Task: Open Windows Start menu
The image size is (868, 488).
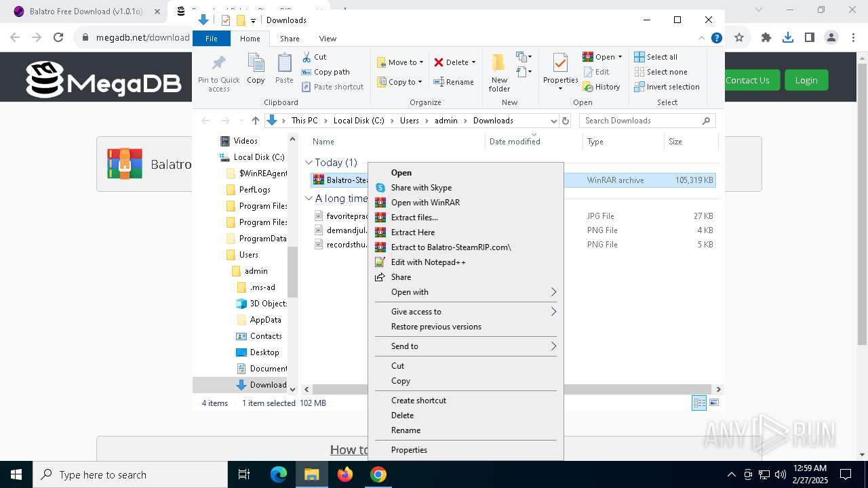Action: click(16, 474)
